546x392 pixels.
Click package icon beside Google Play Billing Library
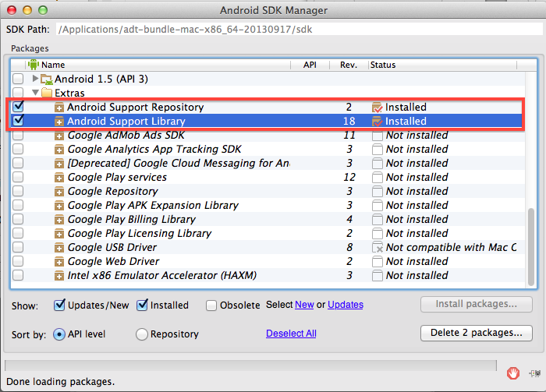[x=59, y=220]
